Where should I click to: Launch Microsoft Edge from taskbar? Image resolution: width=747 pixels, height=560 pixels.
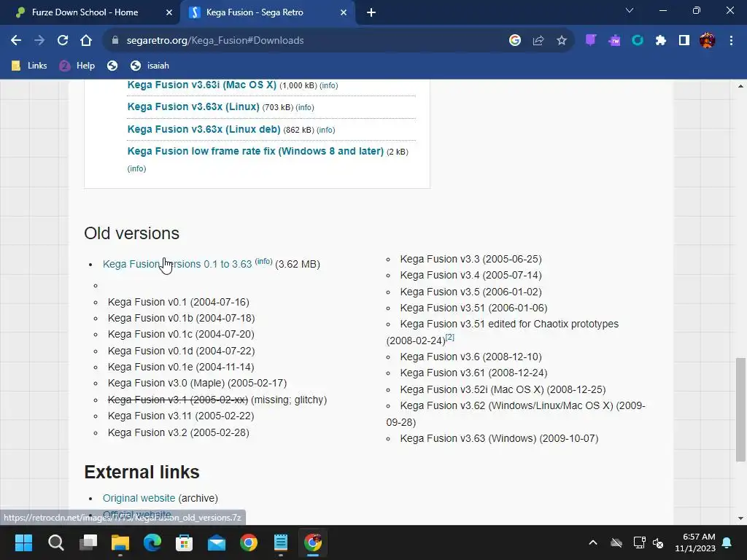pyautogui.click(x=152, y=542)
